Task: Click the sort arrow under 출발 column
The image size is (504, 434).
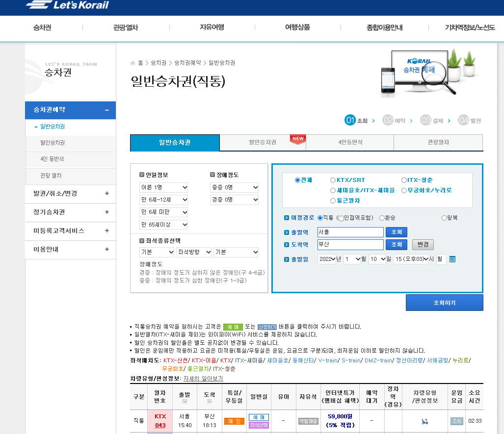Action: point(185,401)
